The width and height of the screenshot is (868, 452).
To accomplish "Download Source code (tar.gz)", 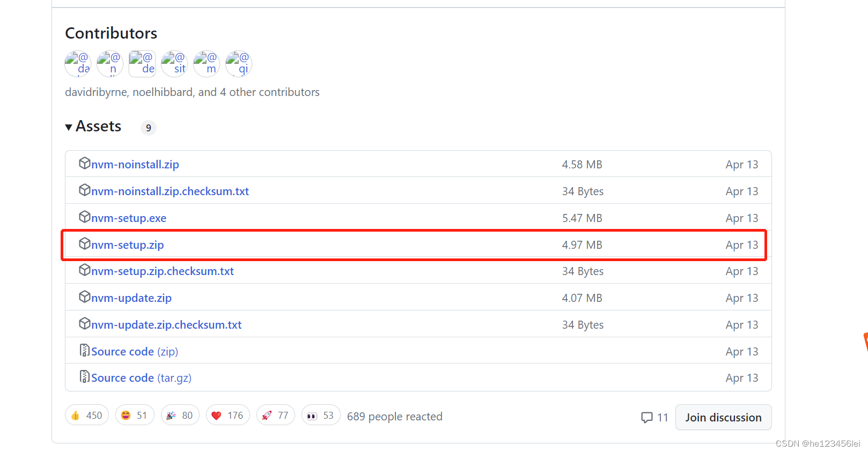I will [x=141, y=378].
